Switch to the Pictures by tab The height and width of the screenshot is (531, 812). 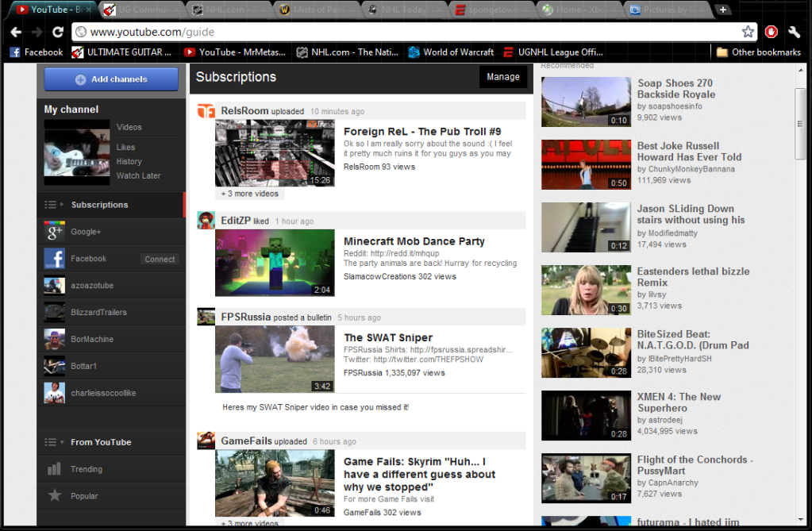(667, 10)
